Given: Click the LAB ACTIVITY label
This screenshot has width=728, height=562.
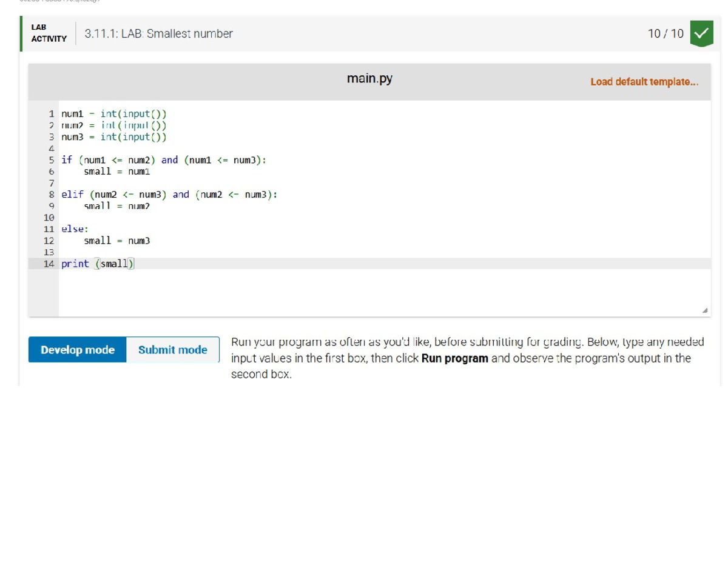Looking at the screenshot, I should pyautogui.click(x=49, y=33).
